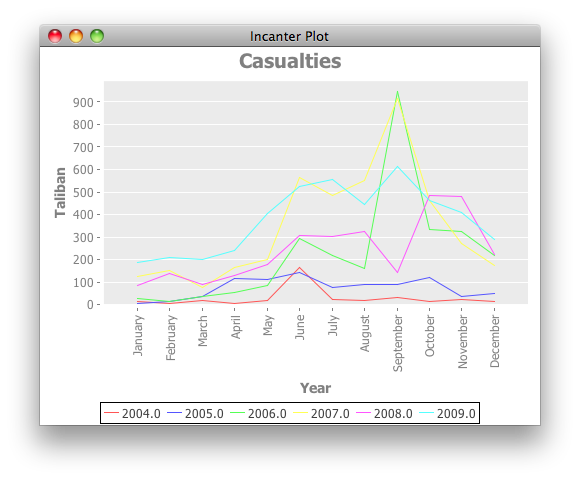Click the red 2004 peak at June
This screenshot has width=580, height=480.
(x=300, y=267)
